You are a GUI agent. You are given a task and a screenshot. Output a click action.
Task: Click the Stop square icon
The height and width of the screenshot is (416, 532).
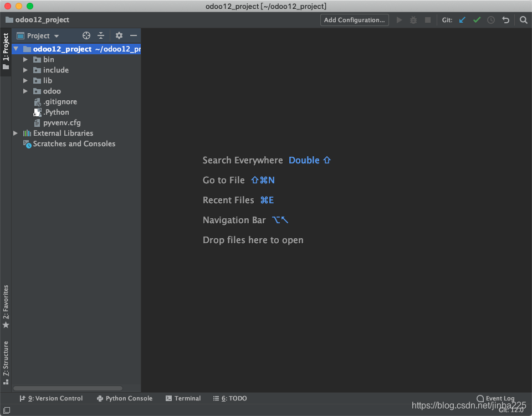pyautogui.click(x=428, y=20)
